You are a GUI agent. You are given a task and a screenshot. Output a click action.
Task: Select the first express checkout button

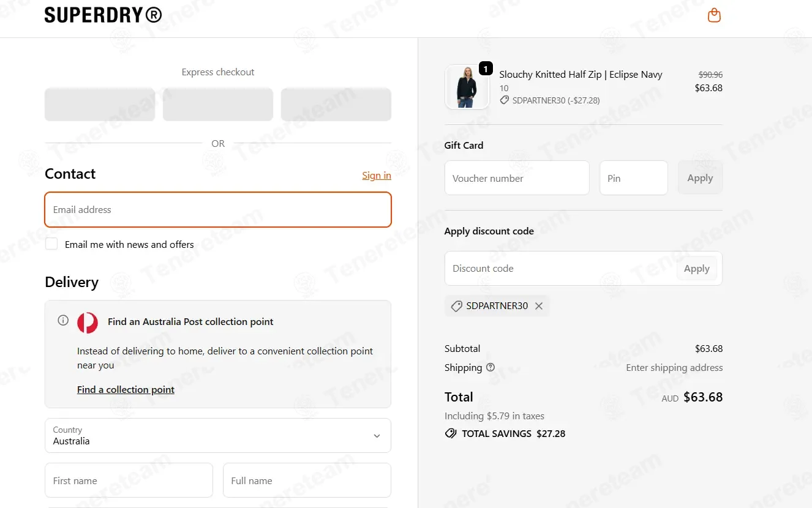[100, 104]
